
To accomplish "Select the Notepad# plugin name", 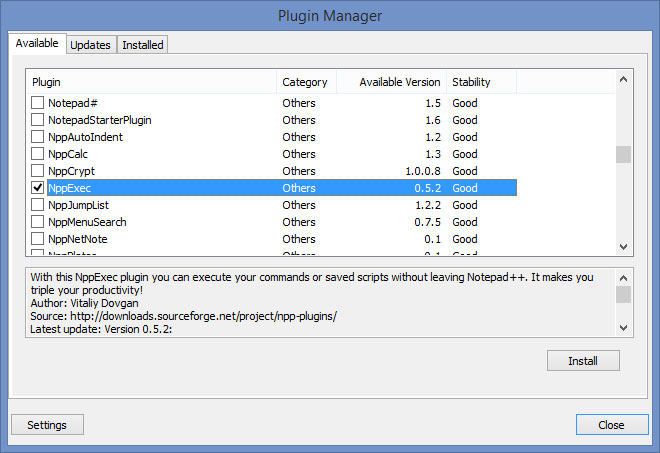I will pos(73,103).
